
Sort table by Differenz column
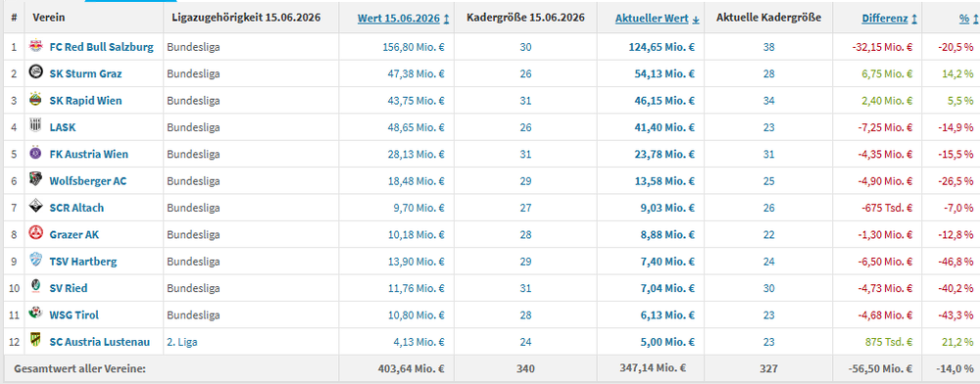coord(890,19)
